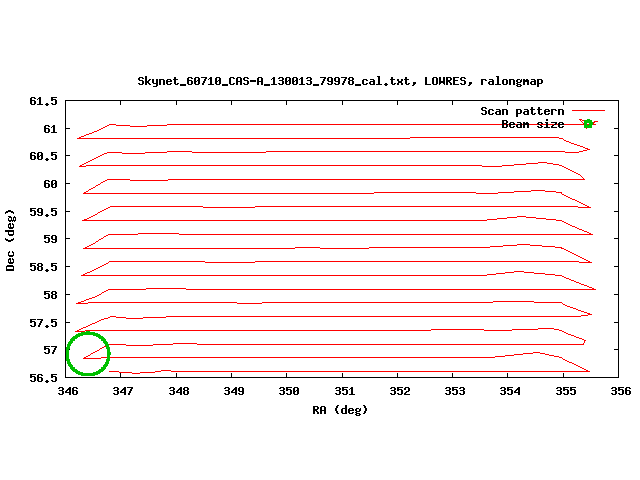Click the 57.5 Dec axis tick label

pos(43,323)
